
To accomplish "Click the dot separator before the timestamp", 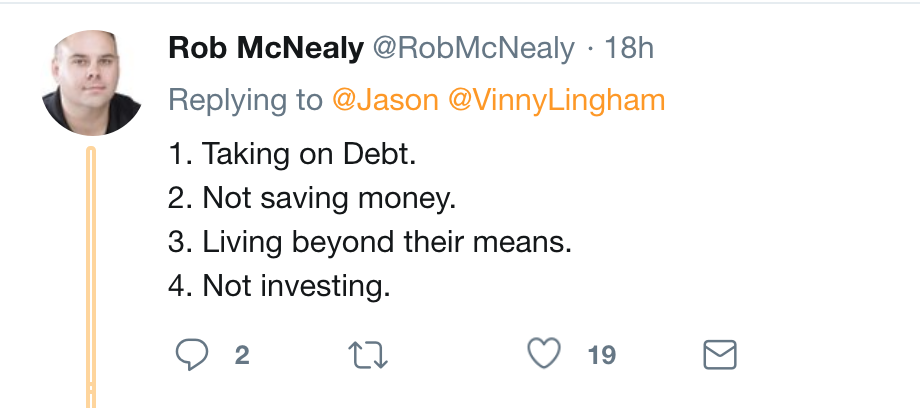I will point(591,48).
